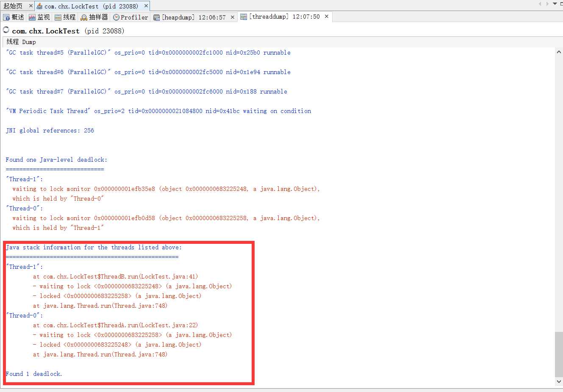The height and width of the screenshot is (392, 563).
Task: Click the GC task thread#7 line
Action: pos(146,91)
